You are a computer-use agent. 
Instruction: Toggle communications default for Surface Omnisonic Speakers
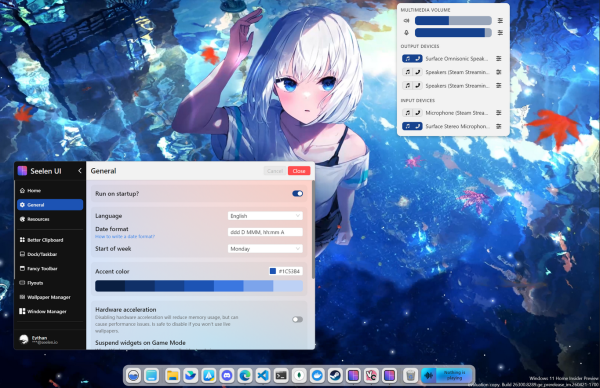(x=417, y=59)
